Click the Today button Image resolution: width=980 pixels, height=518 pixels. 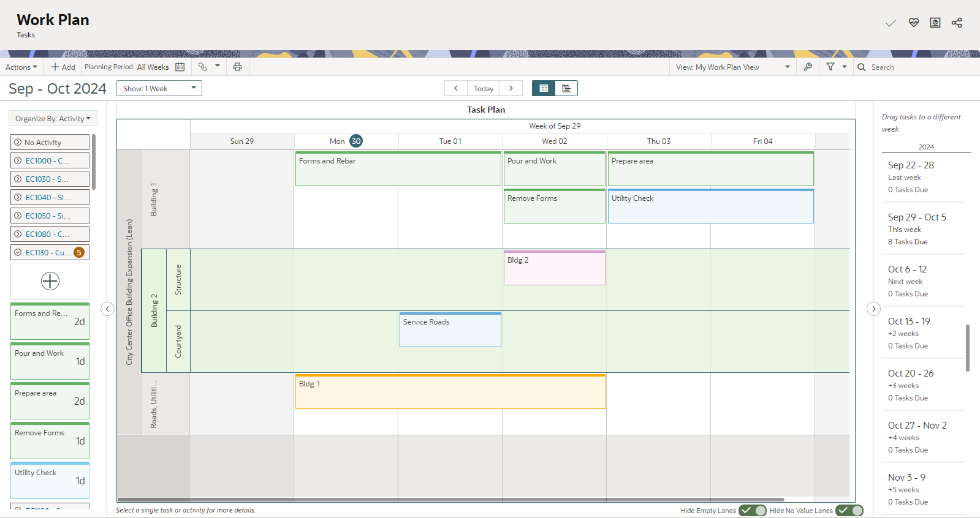click(x=484, y=88)
